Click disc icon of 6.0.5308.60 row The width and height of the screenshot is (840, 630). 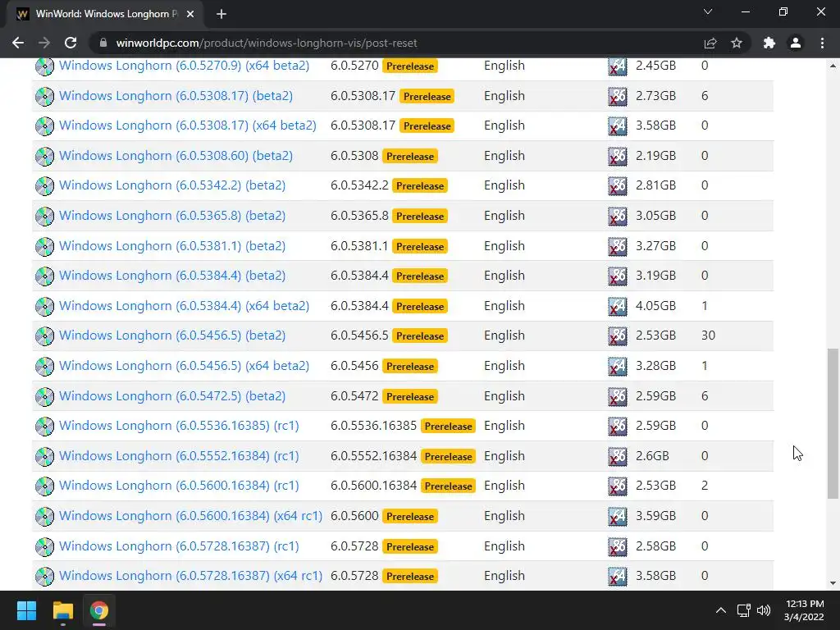point(44,157)
